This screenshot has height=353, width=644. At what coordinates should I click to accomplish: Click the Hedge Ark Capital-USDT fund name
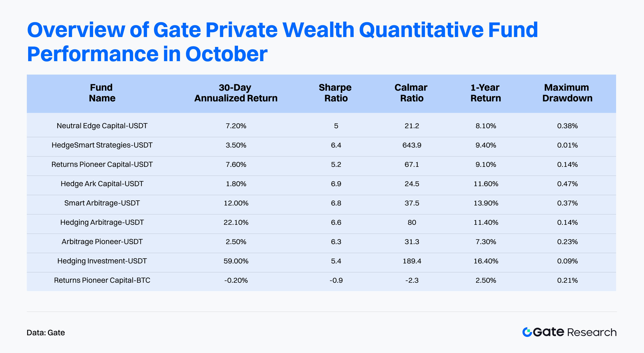click(102, 184)
